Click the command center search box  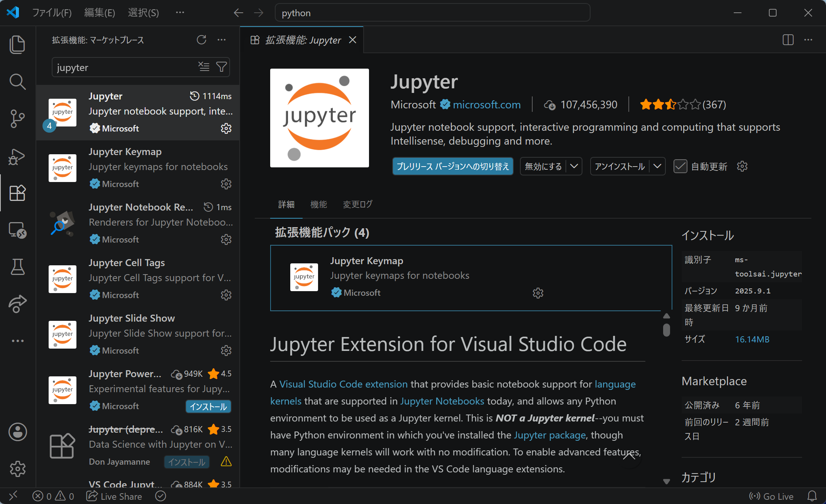[432, 13]
